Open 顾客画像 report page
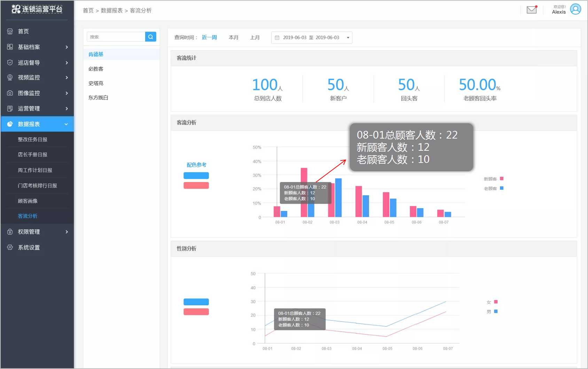This screenshot has height=369, width=588. click(x=28, y=201)
